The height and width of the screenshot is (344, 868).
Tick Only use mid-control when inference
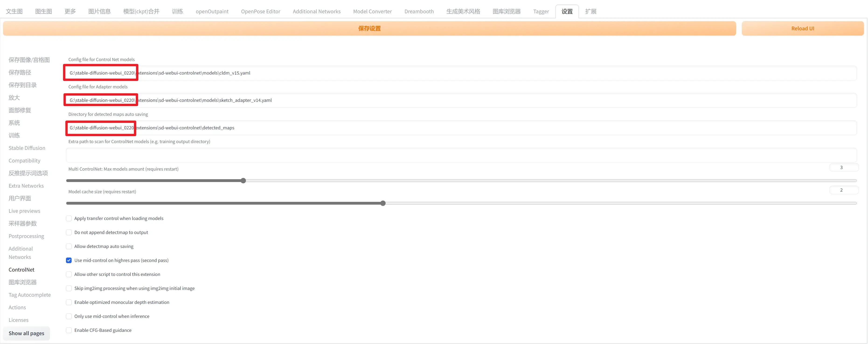69,316
